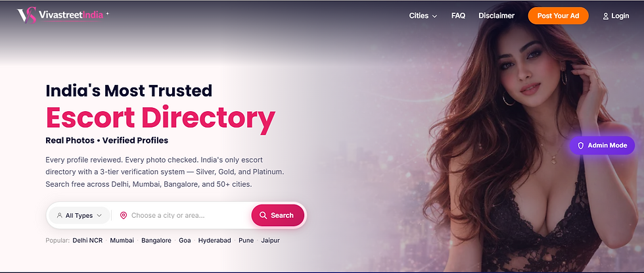Viewport: 644px width, 273px height.
Task: Pick Jaipur from popular cities
Action: coord(270,241)
